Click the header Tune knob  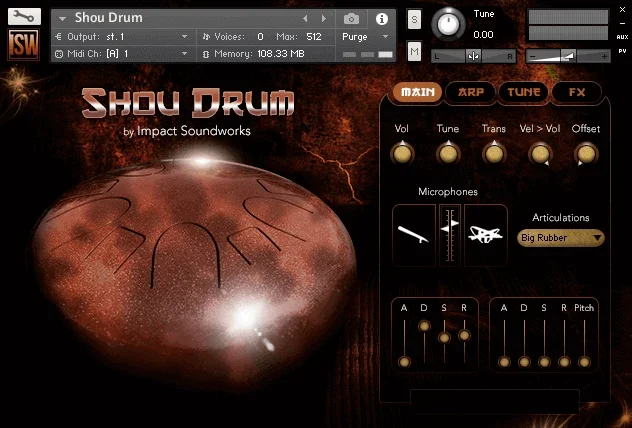[x=448, y=24]
